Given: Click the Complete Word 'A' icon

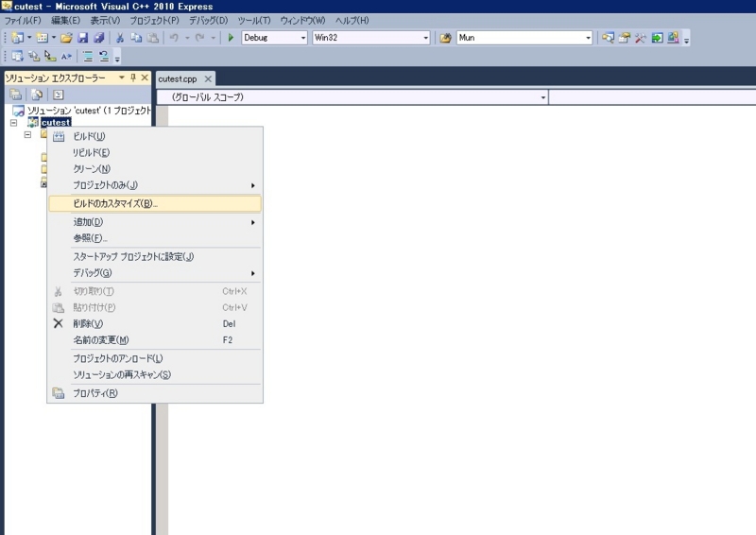Looking at the screenshot, I should coord(66,57).
